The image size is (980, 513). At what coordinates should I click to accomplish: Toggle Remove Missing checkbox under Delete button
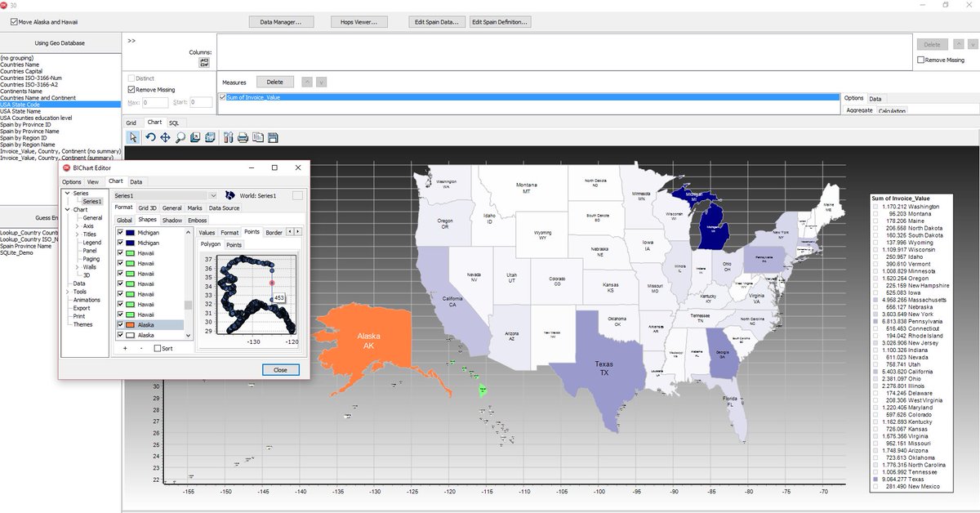coord(921,60)
